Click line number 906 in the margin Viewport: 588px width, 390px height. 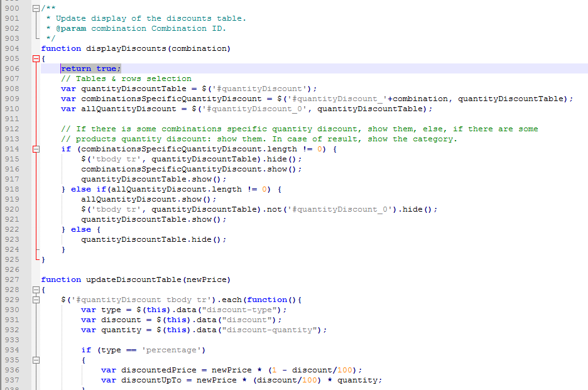pyautogui.click(x=12, y=68)
